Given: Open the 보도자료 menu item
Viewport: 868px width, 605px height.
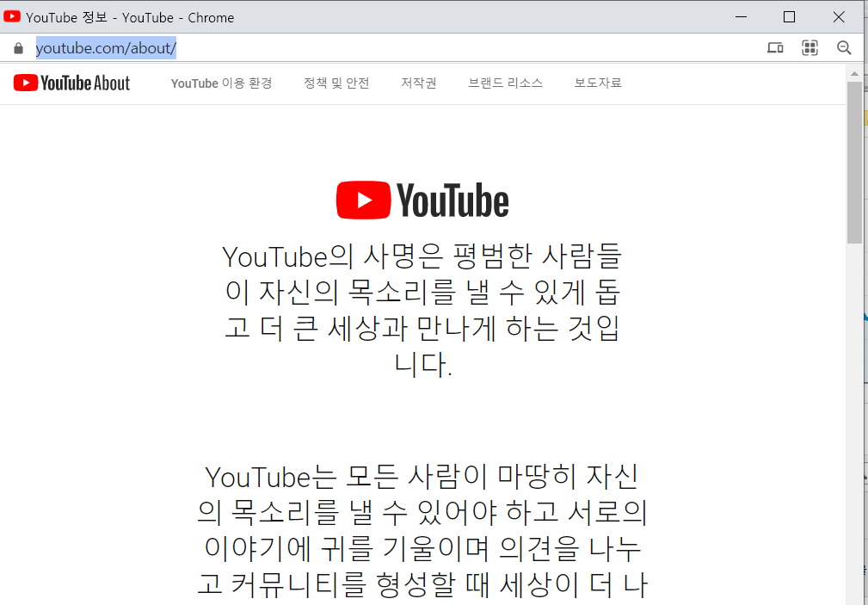Looking at the screenshot, I should [598, 83].
